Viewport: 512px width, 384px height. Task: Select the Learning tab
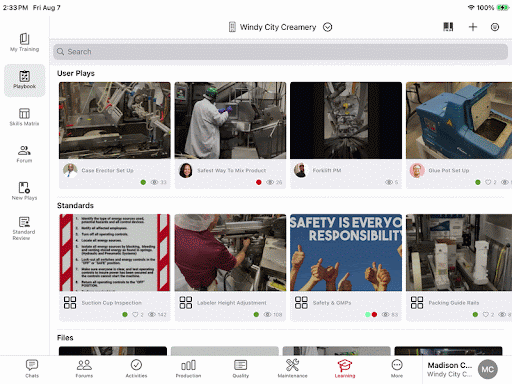pos(345,369)
